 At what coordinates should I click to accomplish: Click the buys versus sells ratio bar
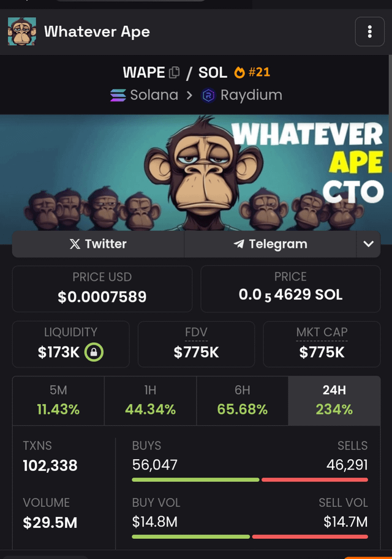[250, 480]
